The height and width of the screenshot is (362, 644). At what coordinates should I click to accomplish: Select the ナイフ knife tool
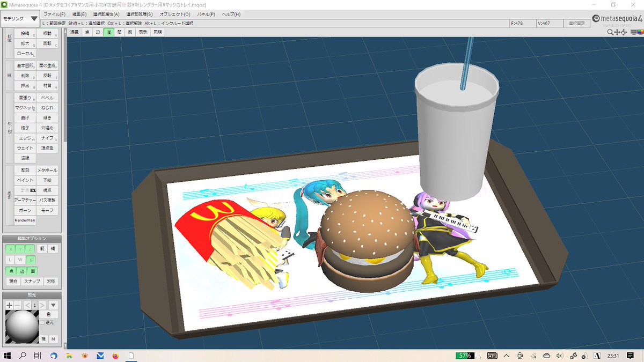[x=47, y=138]
